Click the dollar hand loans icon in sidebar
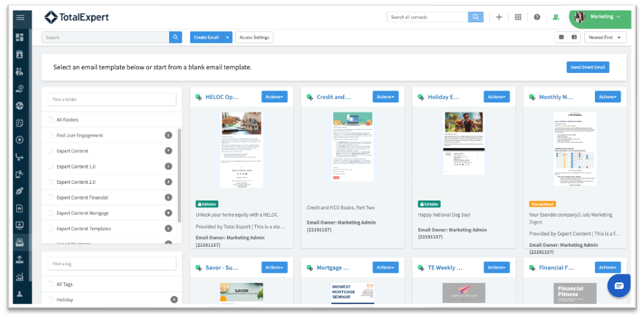 click(20, 89)
